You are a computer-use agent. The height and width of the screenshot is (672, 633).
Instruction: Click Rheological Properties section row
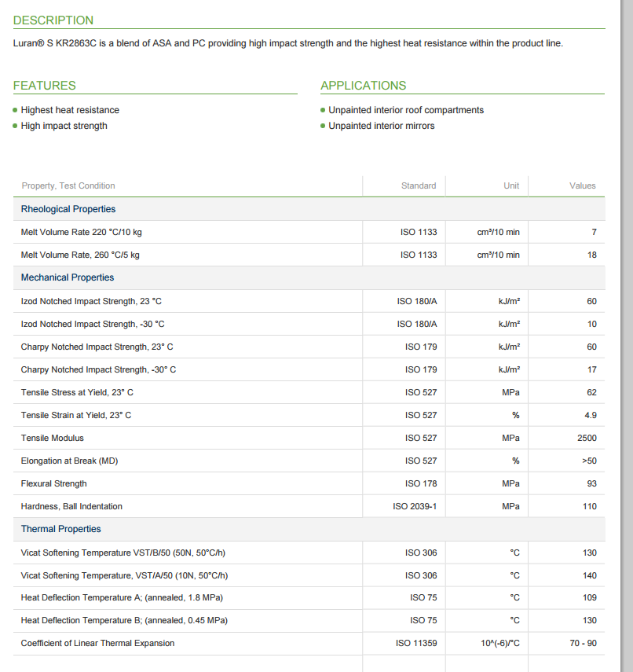click(x=309, y=209)
